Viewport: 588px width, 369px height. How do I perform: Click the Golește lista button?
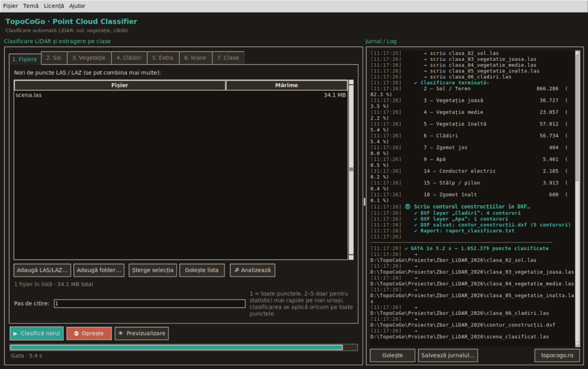tap(202, 270)
